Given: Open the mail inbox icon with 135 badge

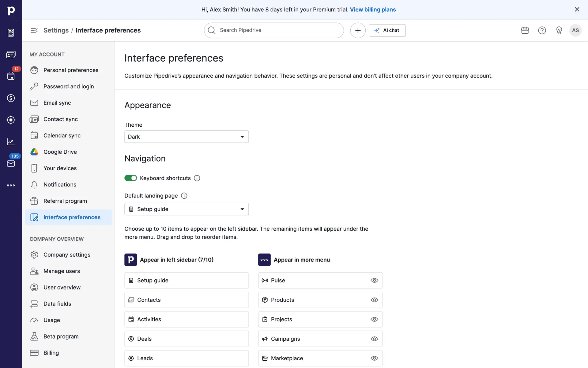Looking at the screenshot, I should click(x=11, y=163).
